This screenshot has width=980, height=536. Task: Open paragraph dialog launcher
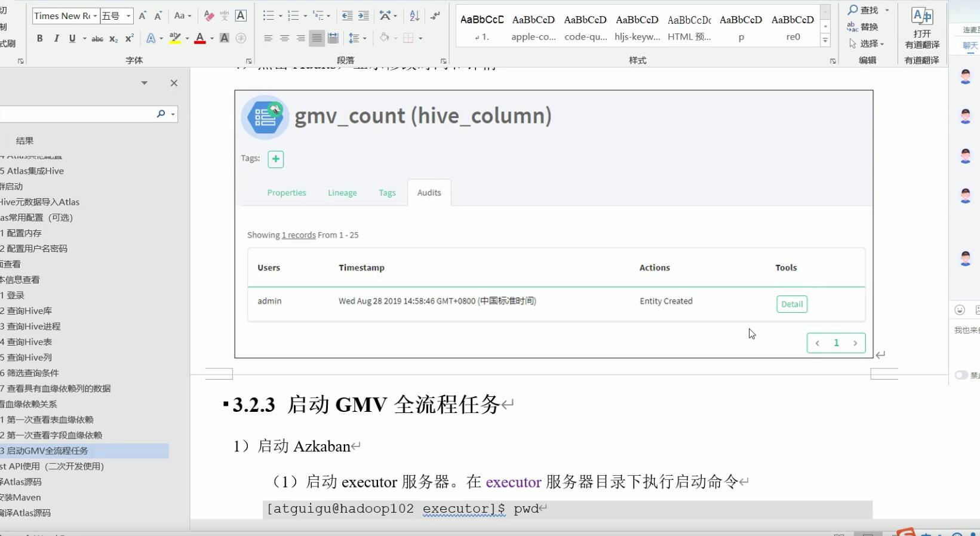443,61
